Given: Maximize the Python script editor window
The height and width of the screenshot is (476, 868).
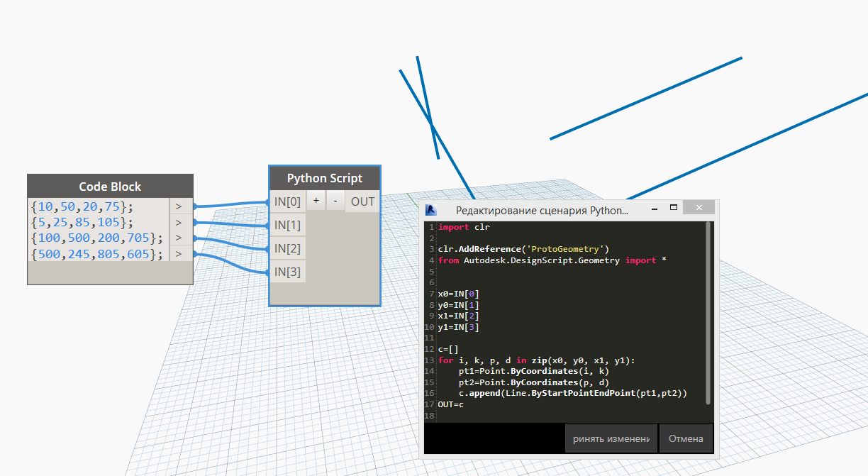Looking at the screenshot, I should [674, 208].
